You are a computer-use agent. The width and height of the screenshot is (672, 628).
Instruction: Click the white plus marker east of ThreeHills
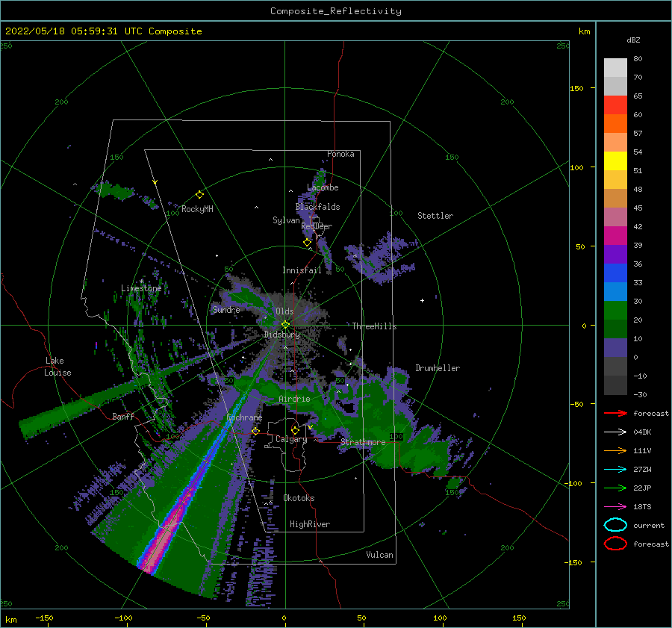tap(422, 300)
